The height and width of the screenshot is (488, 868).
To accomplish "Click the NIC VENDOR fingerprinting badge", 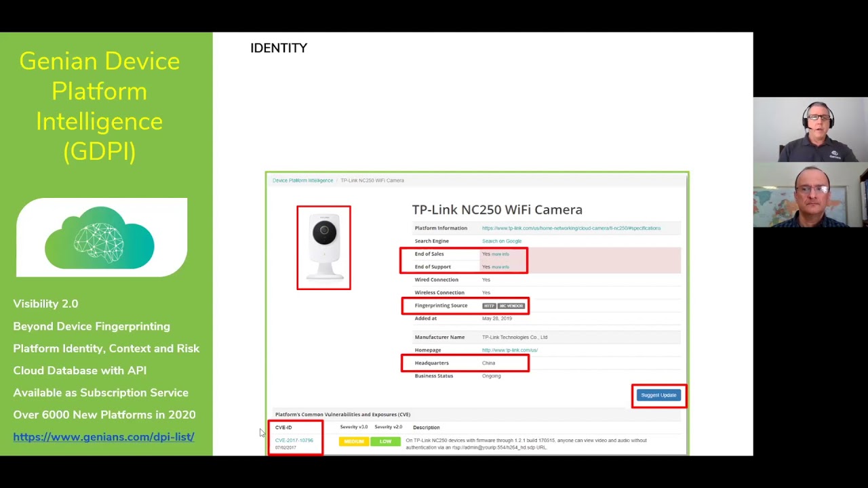I will (x=511, y=306).
